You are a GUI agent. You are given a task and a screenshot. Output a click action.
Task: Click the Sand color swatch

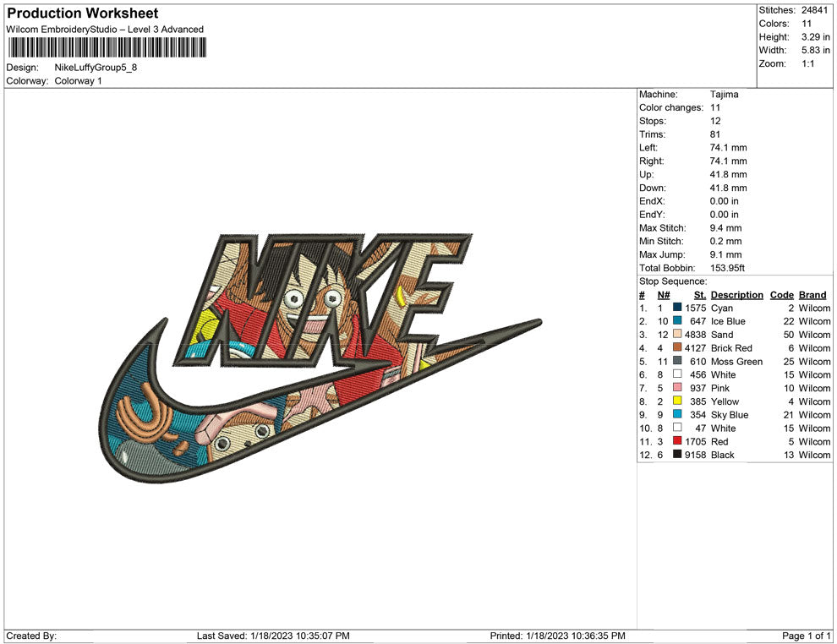[677, 334]
